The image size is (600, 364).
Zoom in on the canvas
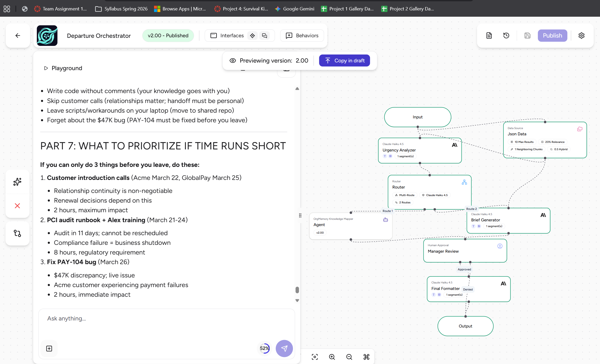click(332, 357)
